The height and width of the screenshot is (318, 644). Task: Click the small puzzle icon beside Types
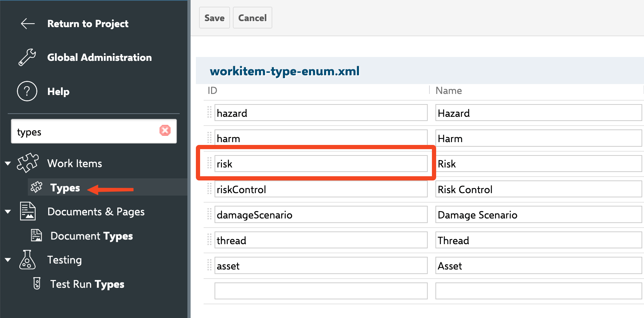point(37,187)
